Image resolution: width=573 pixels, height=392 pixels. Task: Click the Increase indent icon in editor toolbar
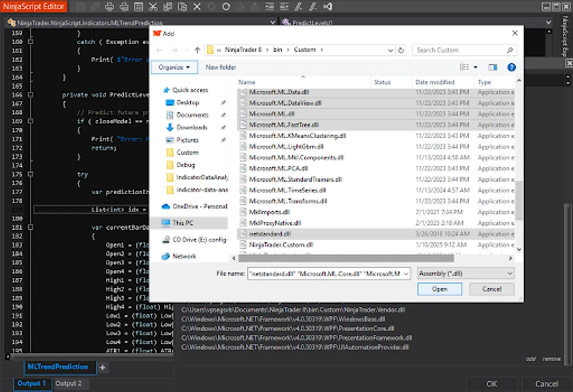coord(269,6)
